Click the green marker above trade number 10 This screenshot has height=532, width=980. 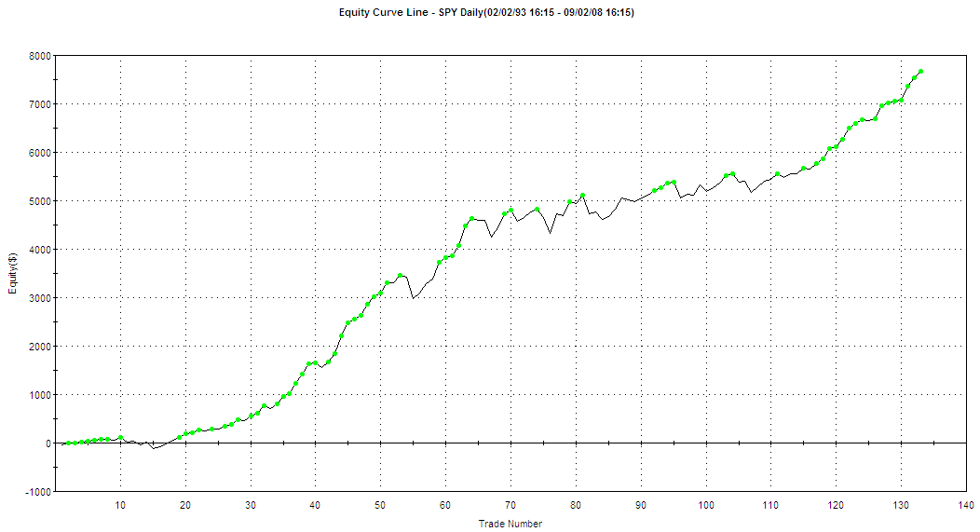[120, 438]
